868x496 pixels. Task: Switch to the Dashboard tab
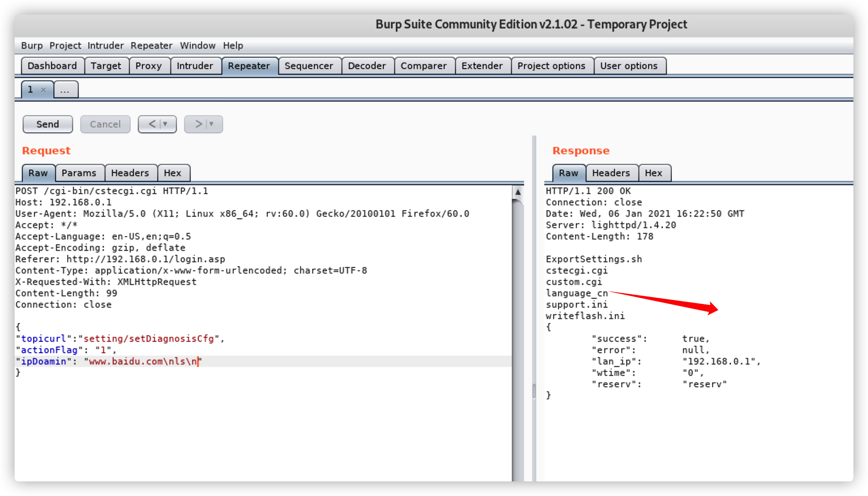point(52,66)
